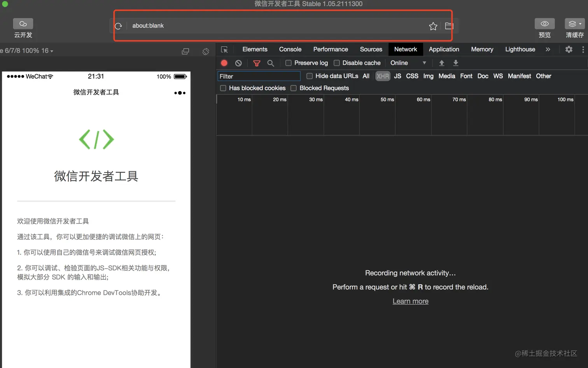Open the Lighthouse tab
The width and height of the screenshot is (588, 368).
pos(520,49)
